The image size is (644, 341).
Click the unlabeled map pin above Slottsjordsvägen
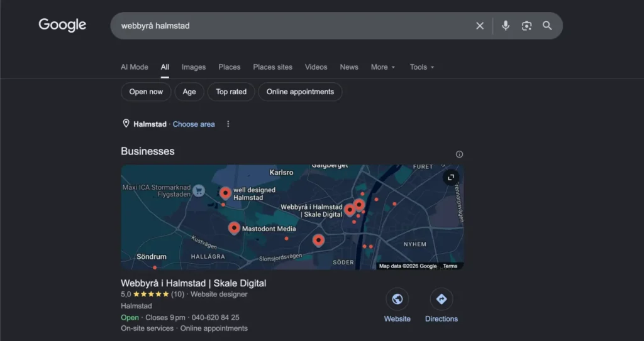coord(318,241)
